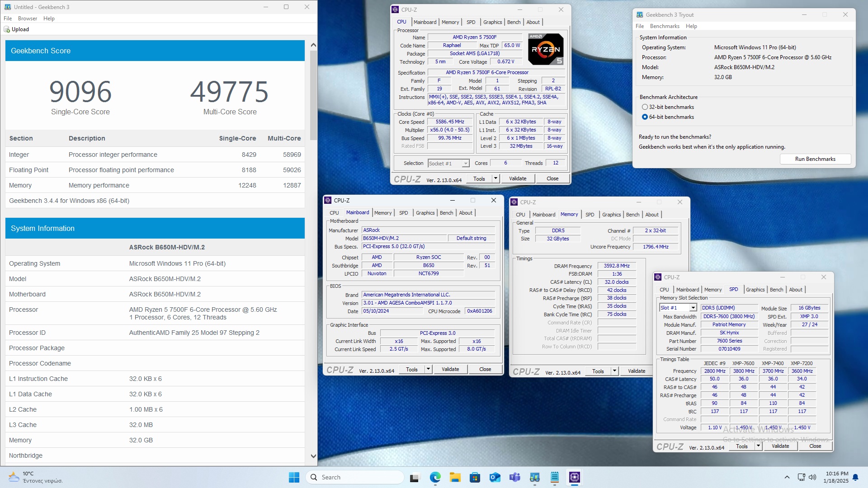Image resolution: width=868 pixels, height=488 pixels.
Task: Open Microsoft Teams from taskbar
Action: tap(514, 477)
